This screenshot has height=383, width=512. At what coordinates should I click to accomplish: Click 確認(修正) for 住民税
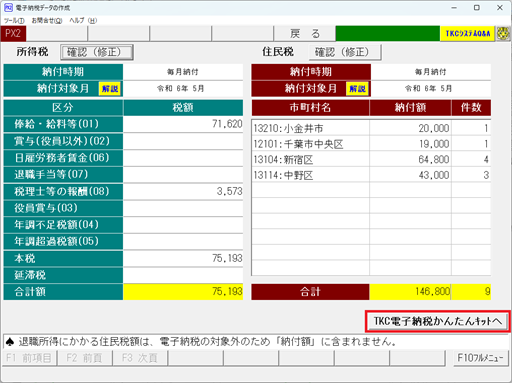pos(345,52)
